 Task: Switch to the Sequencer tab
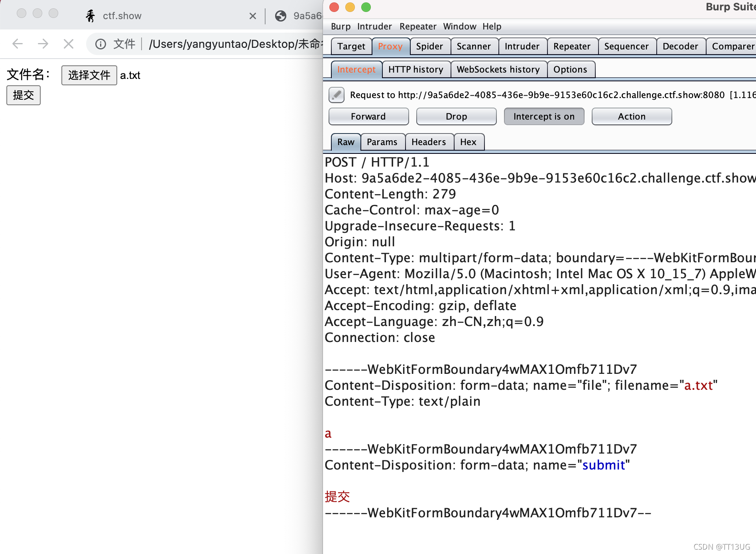pyautogui.click(x=626, y=46)
